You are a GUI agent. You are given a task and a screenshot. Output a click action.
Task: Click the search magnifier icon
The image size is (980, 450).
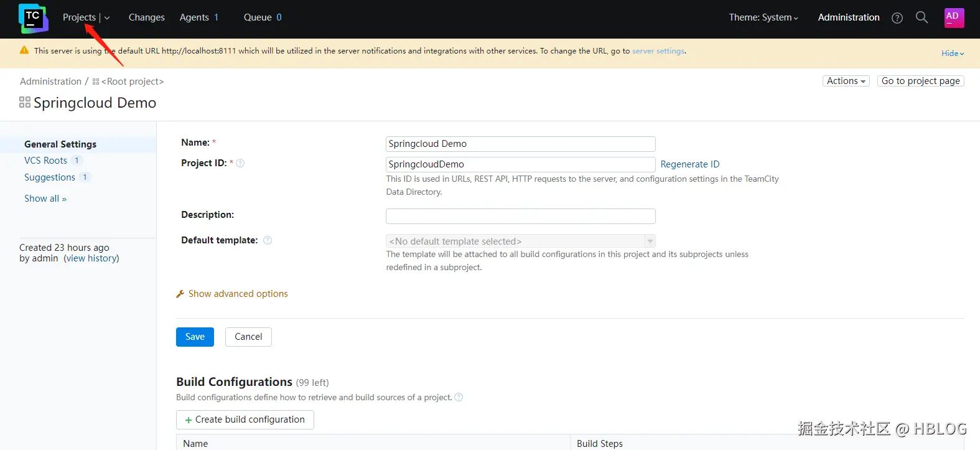pyautogui.click(x=922, y=17)
